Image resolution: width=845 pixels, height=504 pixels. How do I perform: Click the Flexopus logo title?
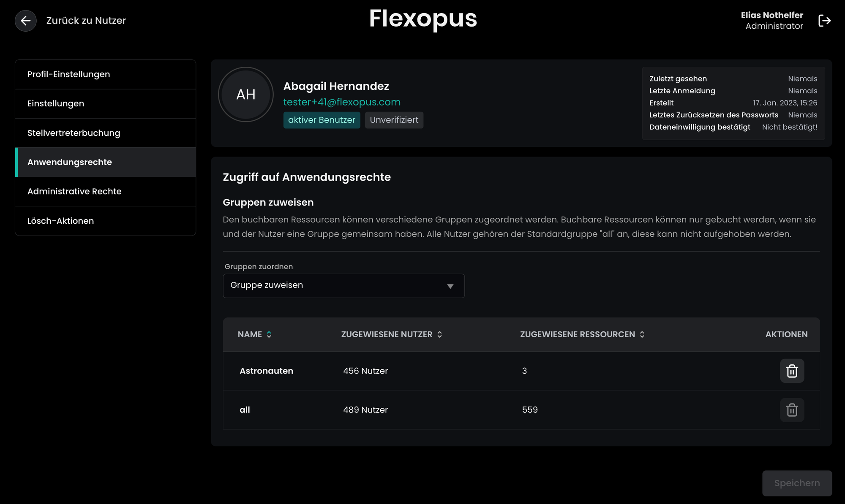[423, 19]
